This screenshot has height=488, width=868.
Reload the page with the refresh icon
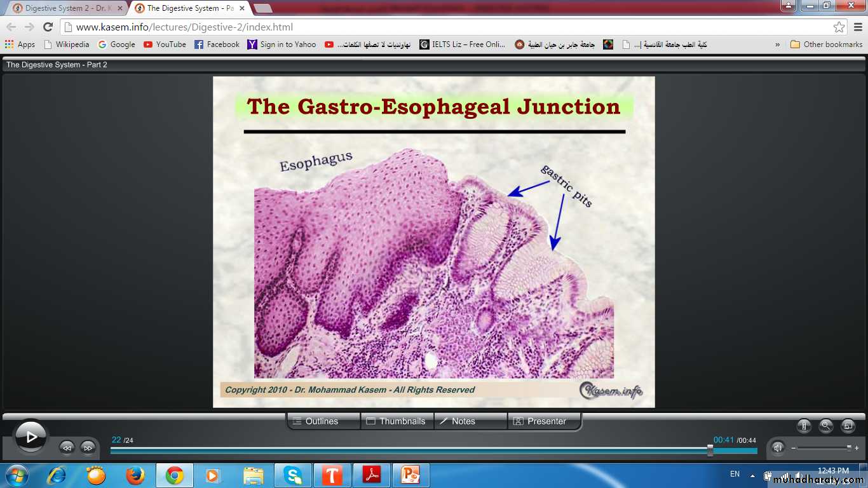[x=48, y=27]
